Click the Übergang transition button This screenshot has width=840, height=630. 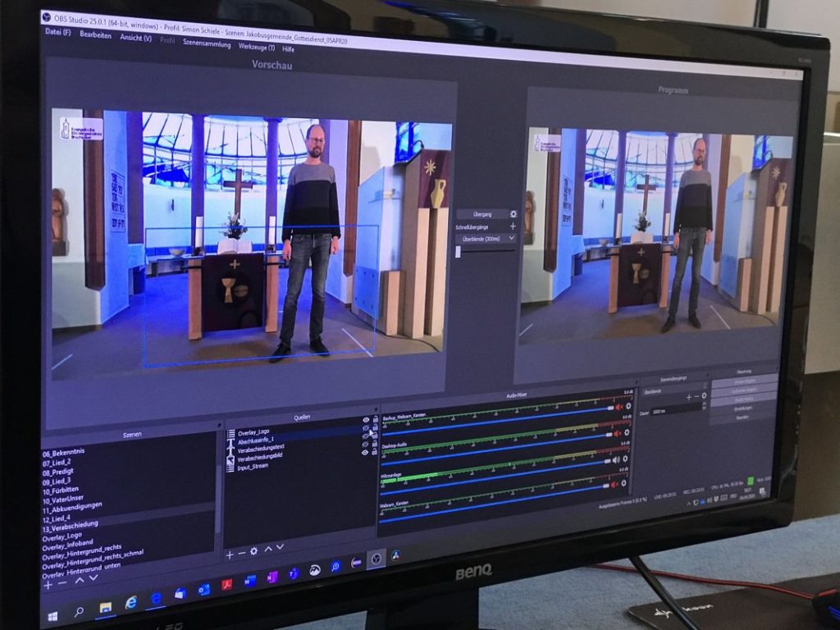coord(482,214)
